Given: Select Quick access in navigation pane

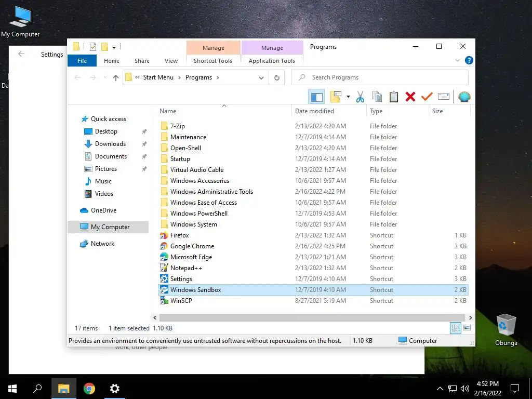Looking at the screenshot, I should (108, 119).
